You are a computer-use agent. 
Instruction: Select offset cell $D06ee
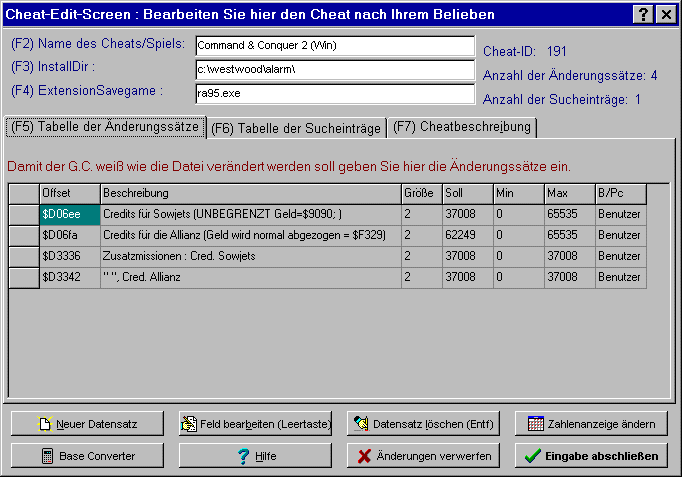(x=70, y=214)
